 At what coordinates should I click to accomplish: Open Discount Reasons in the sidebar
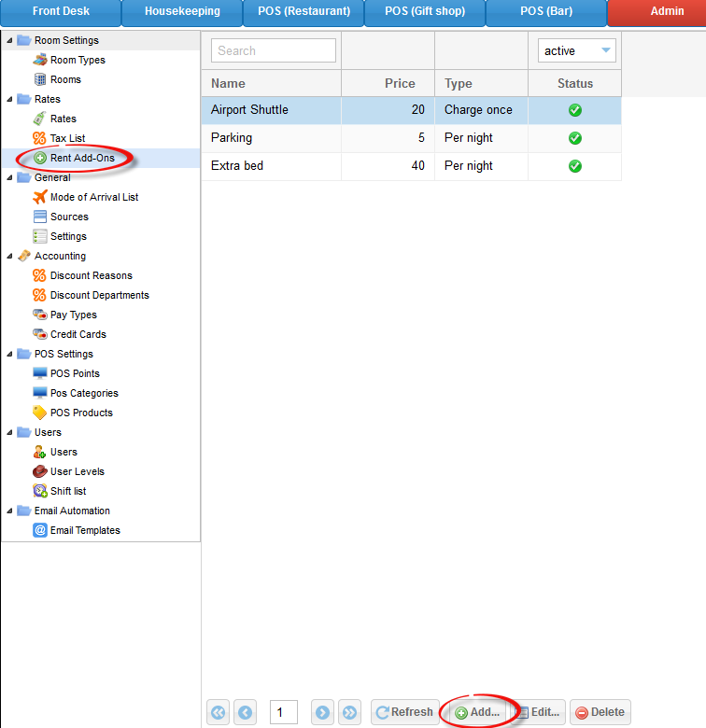91,275
